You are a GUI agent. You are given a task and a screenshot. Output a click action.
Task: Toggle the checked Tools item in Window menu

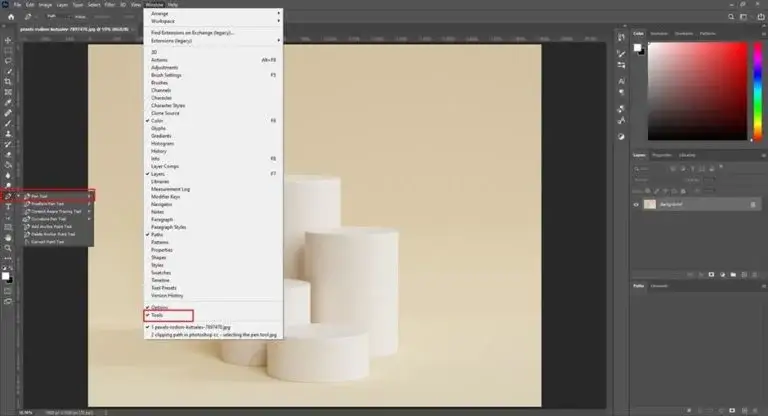tap(213, 316)
